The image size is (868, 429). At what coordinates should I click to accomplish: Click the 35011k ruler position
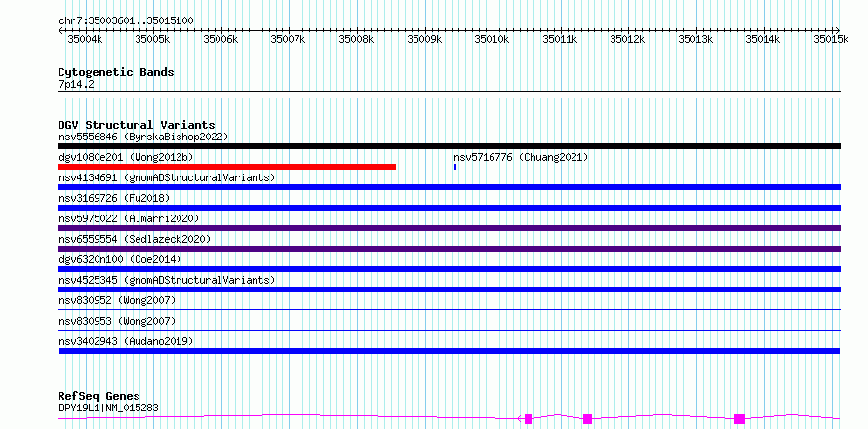(x=560, y=39)
